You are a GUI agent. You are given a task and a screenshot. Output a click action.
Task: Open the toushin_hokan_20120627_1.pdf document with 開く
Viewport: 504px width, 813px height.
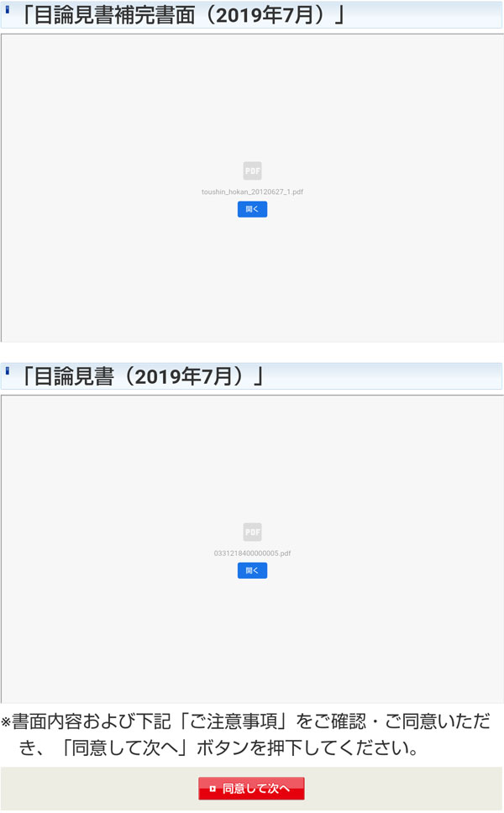coord(252,209)
